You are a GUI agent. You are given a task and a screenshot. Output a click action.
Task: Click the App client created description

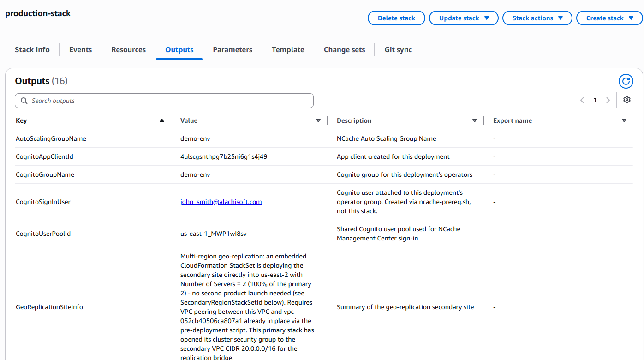click(393, 156)
